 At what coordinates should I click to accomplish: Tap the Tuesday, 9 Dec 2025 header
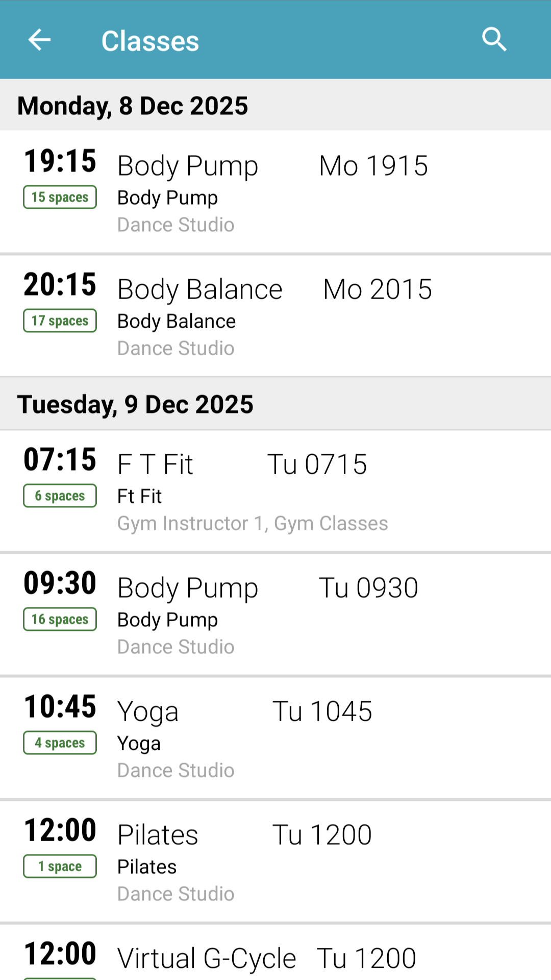click(x=135, y=404)
